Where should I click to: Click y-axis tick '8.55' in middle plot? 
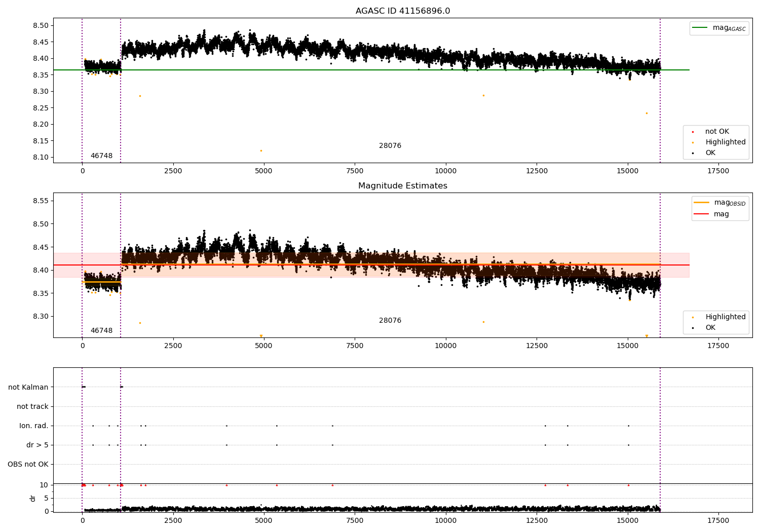click(41, 201)
